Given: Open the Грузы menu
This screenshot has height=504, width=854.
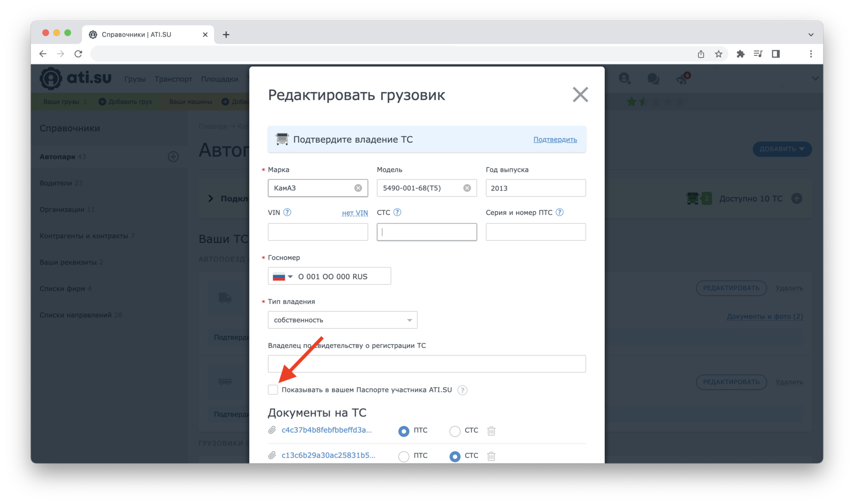Looking at the screenshot, I should click(135, 79).
